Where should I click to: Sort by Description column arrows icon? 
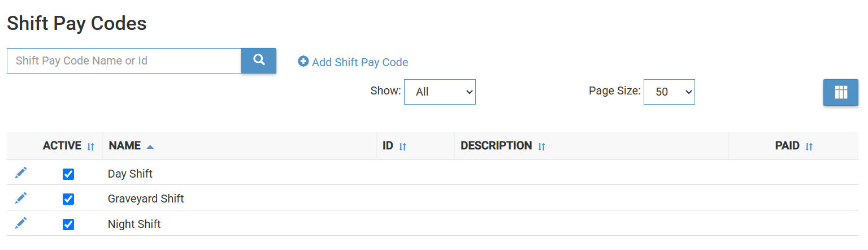coord(541,146)
